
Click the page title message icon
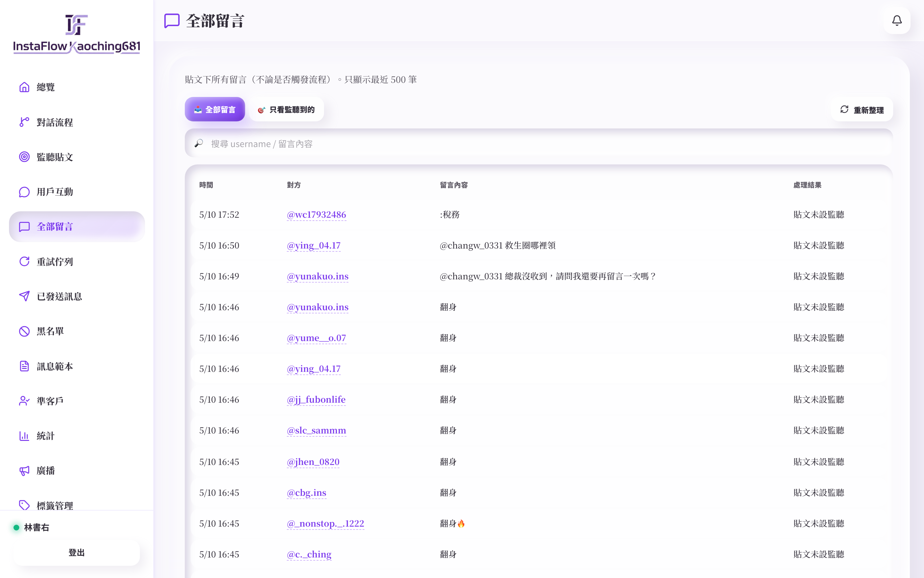click(172, 21)
